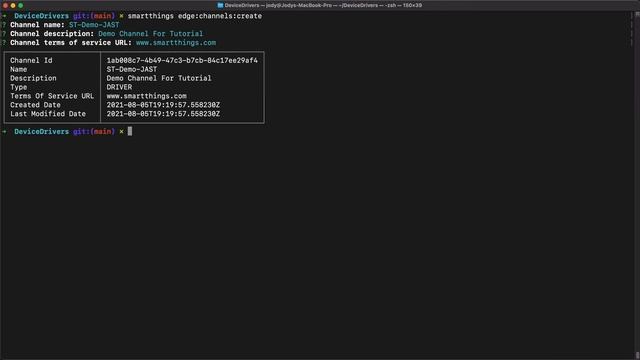Click the table value 'ST-Demo-JAST'
The height and width of the screenshot is (360, 640).
(x=132, y=69)
